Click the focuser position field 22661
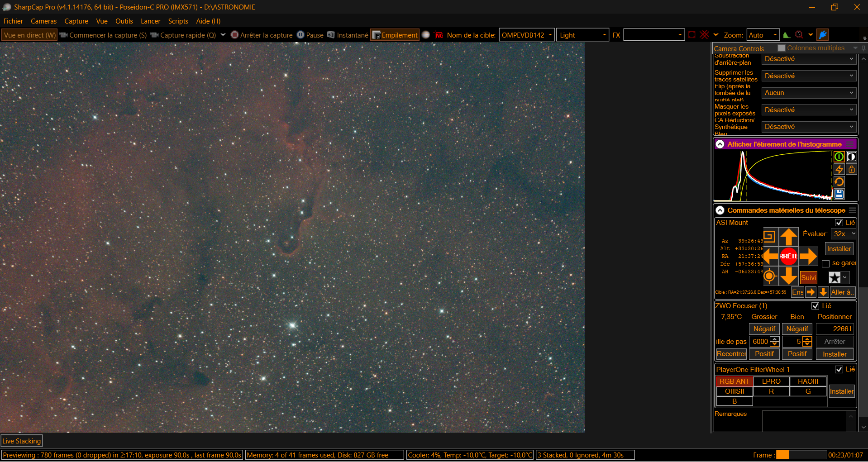 (x=835, y=329)
